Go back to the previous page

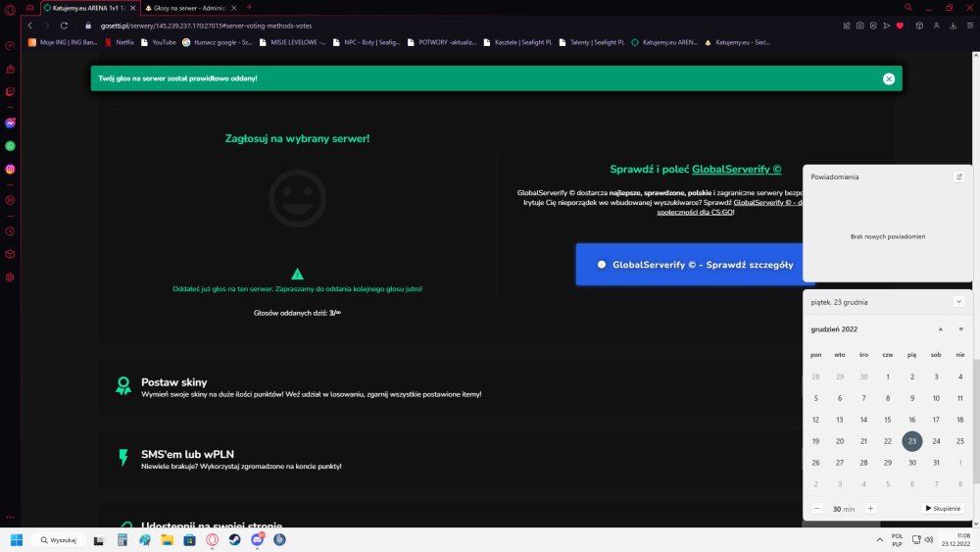point(30,25)
